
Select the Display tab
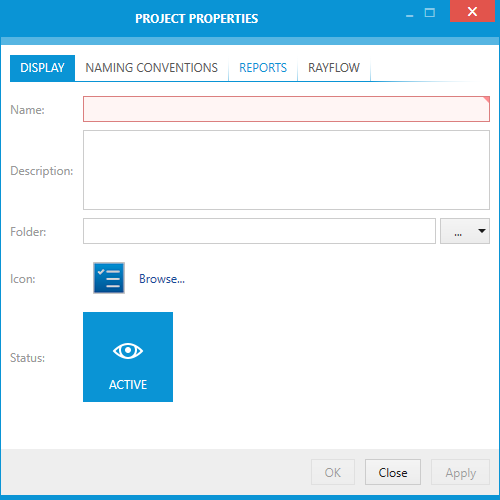42,68
